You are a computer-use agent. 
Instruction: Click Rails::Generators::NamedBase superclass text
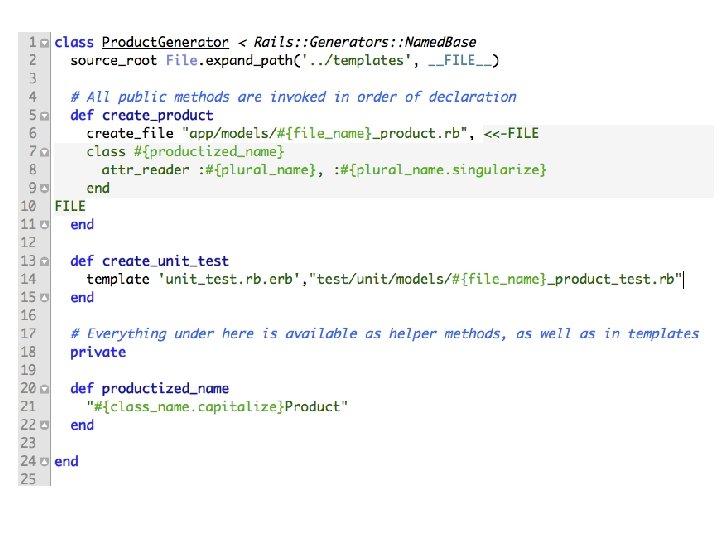365,42
